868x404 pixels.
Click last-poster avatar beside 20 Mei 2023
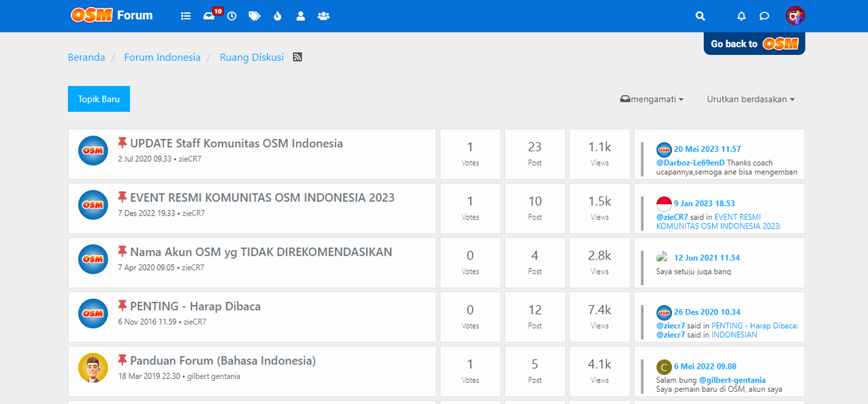pos(664,150)
